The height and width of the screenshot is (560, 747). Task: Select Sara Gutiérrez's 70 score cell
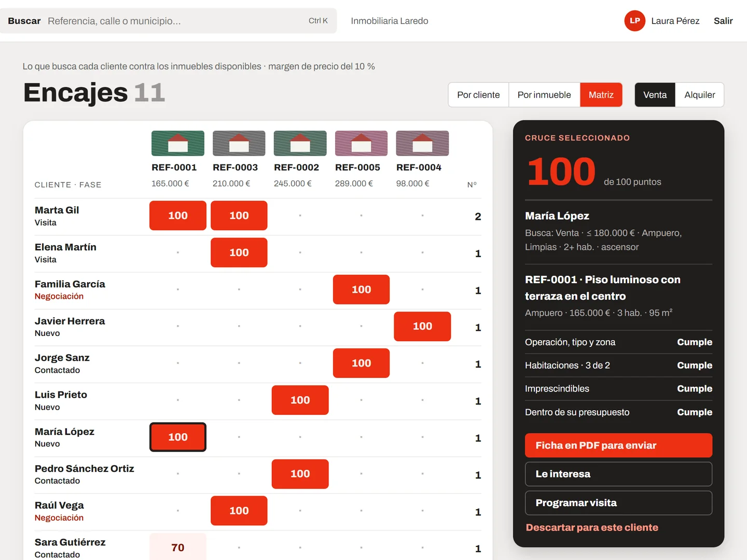coord(178,548)
